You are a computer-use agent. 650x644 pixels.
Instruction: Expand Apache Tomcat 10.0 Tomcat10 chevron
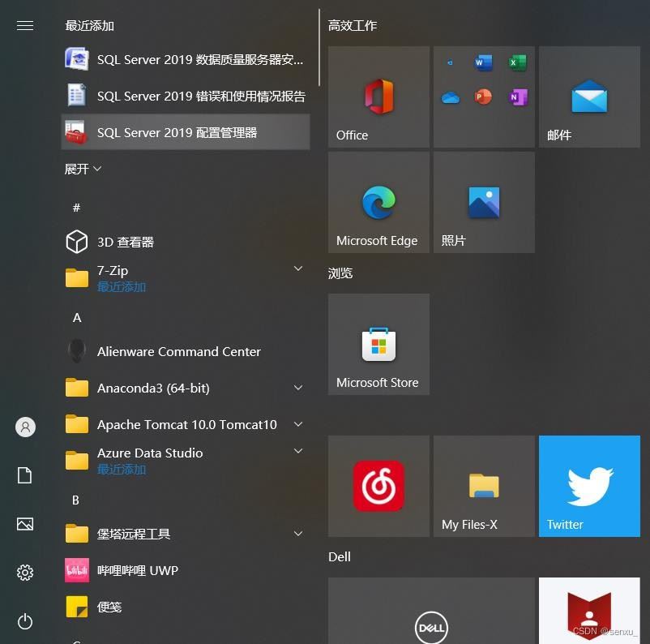[298, 424]
